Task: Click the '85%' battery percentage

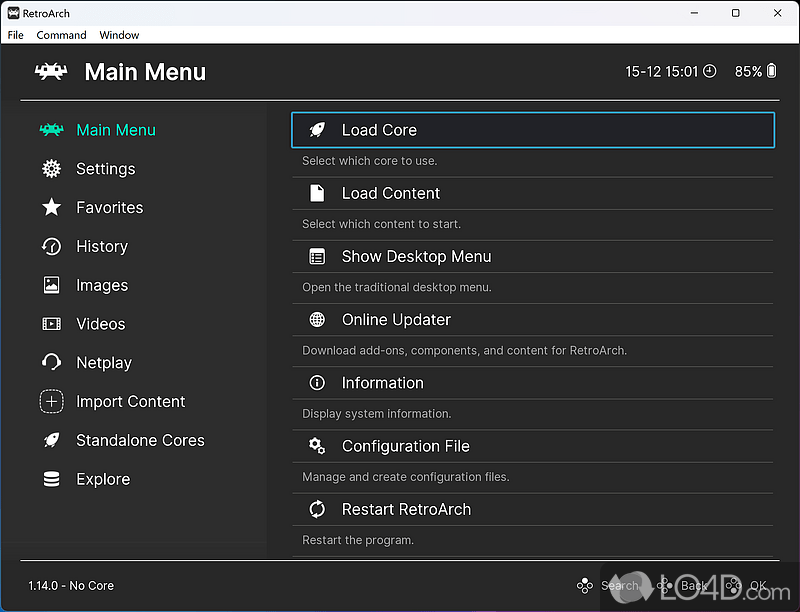Action: click(748, 71)
